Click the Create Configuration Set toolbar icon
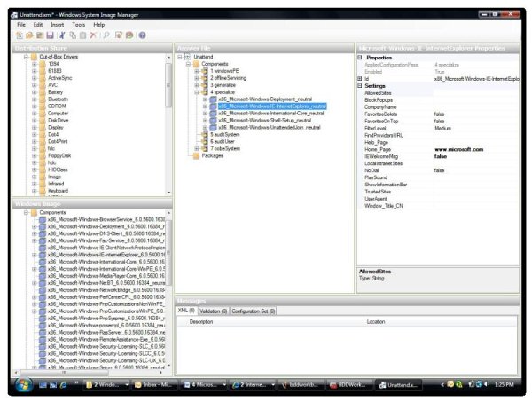The width and height of the screenshot is (532, 402). click(129, 35)
